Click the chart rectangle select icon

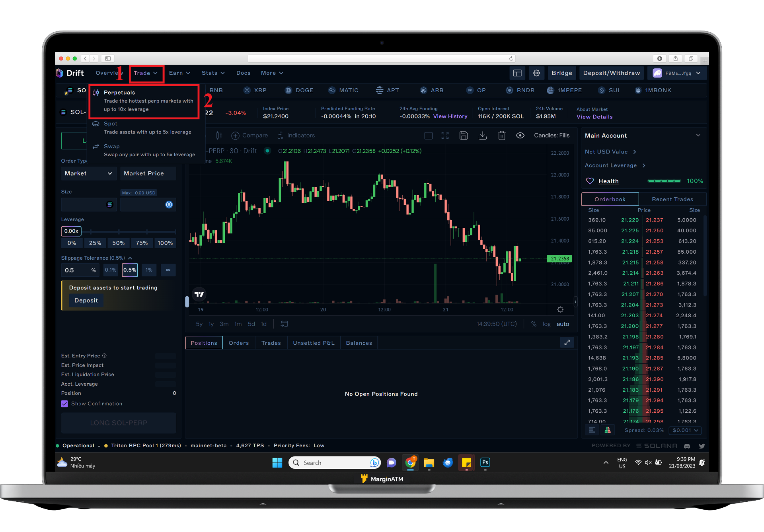tap(429, 136)
